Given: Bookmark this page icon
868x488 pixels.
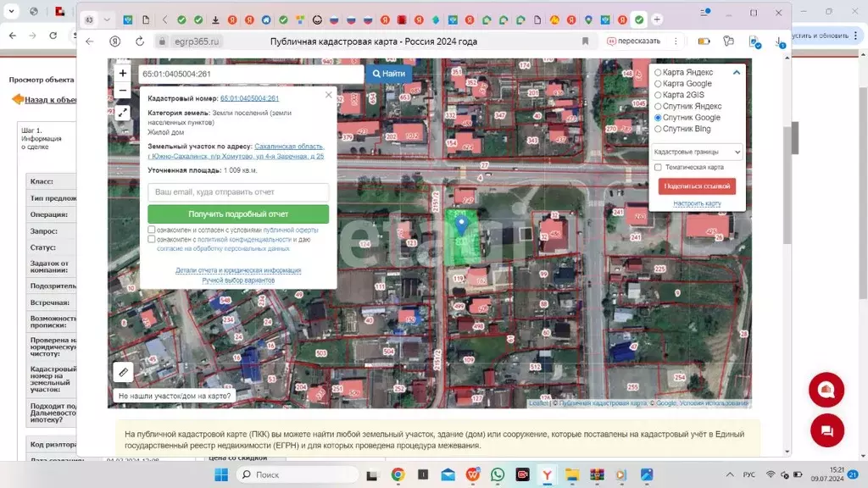Looking at the screenshot, I should (x=585, y=42).
